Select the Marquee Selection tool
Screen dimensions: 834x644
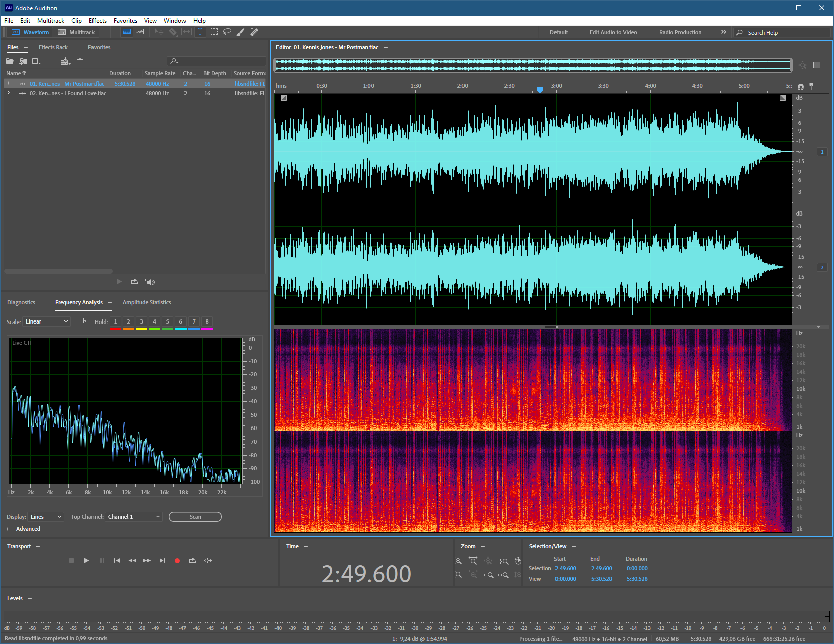tap(214, 32)
